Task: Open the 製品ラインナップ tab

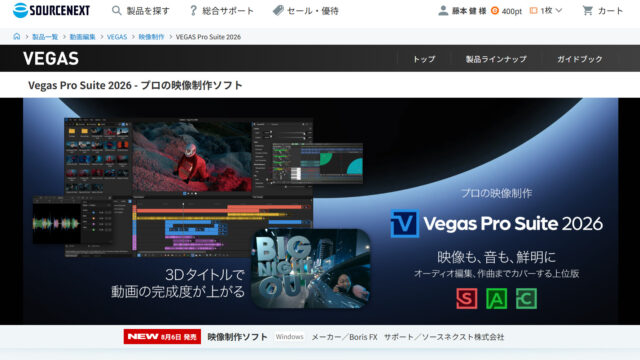Action: tap(496, 59)
